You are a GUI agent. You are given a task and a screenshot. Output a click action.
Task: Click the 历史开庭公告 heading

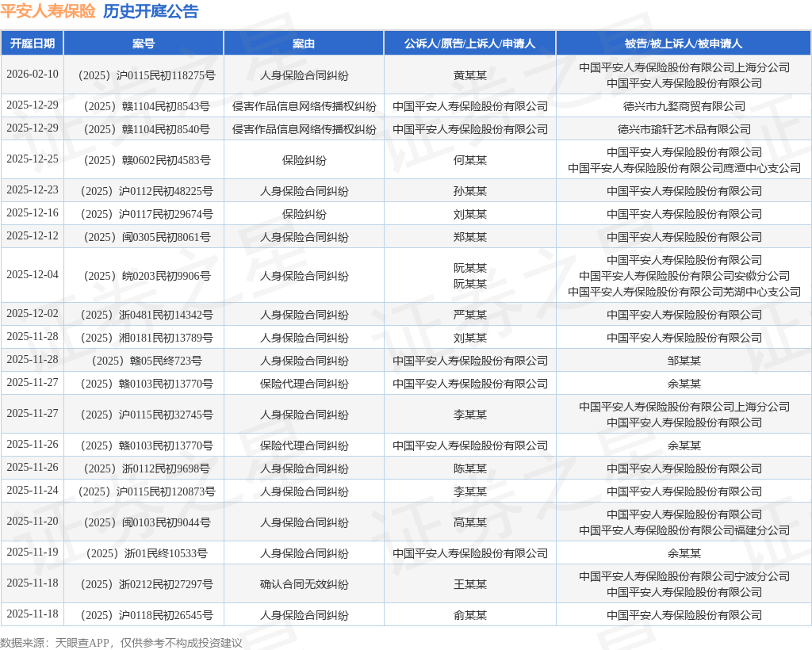tap(151, 11)
